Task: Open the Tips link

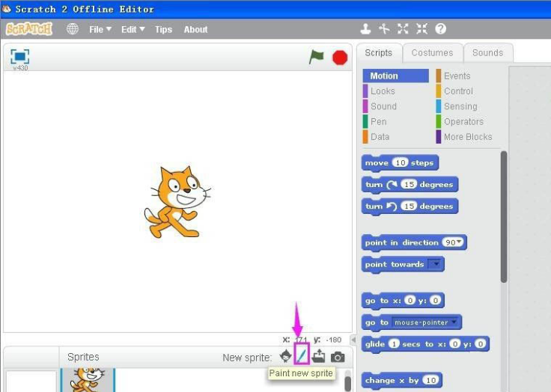Action: (x=163, y=30)
